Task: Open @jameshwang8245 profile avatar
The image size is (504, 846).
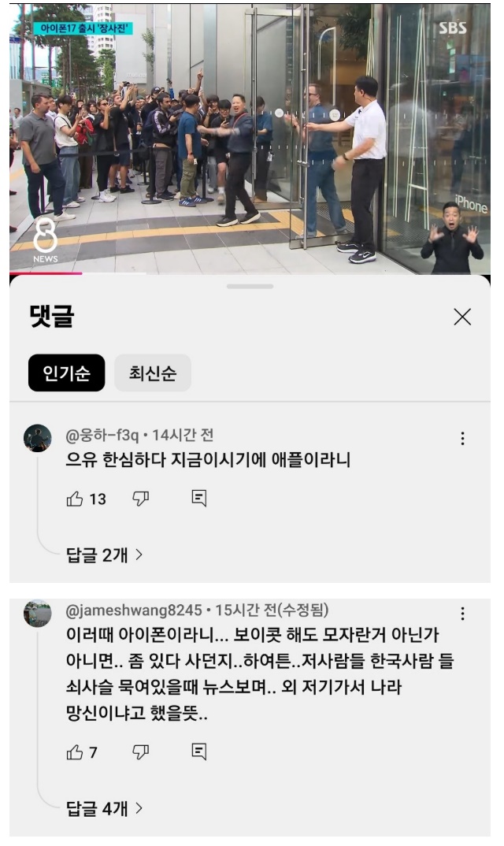Action: point(38,614)
